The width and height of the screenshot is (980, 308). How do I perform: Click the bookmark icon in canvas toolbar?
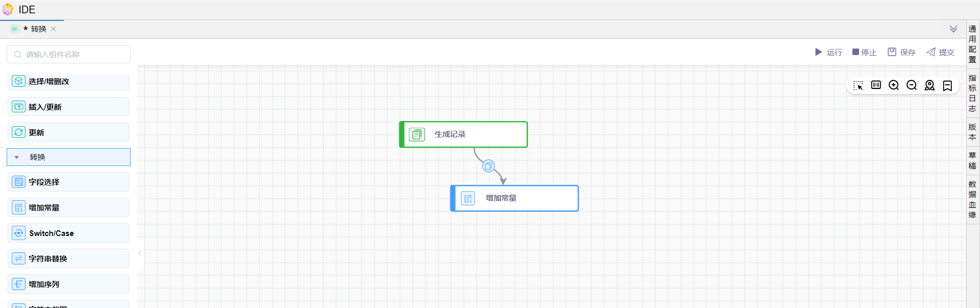(947, 85)
